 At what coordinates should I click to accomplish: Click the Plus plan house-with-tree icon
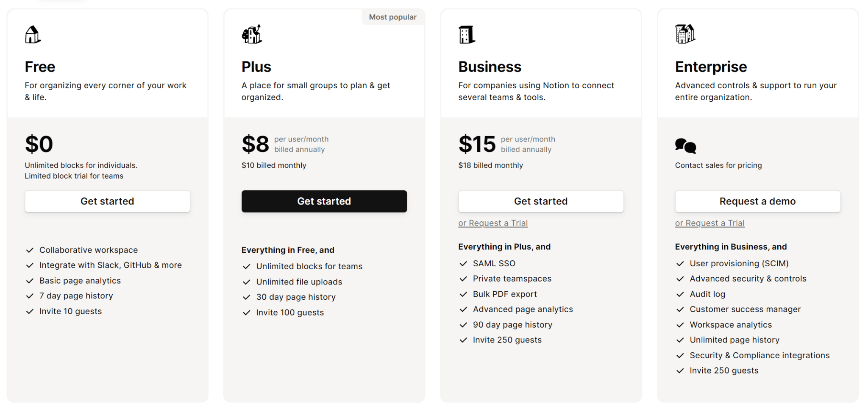point(252,34)
